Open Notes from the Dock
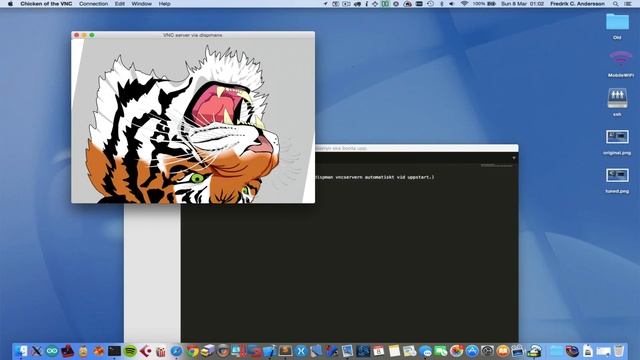This screenshot has height=360, width=640. pyautogui.click(x=394, y=351)
